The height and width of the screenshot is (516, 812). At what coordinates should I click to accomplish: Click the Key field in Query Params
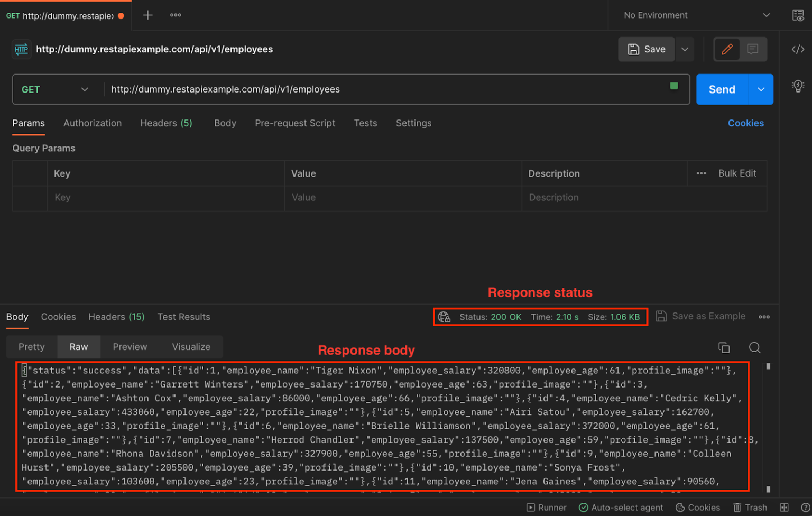pyautogui.click(x=166, y=198)
